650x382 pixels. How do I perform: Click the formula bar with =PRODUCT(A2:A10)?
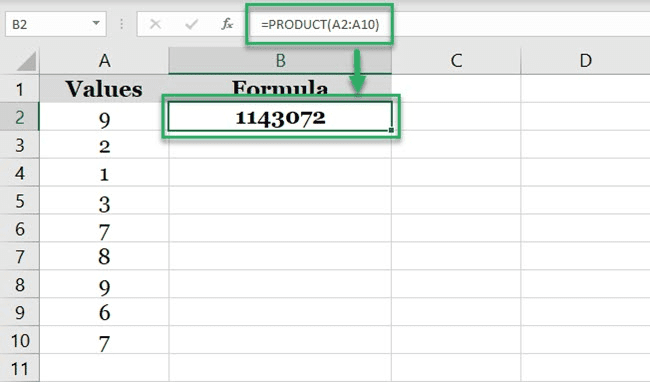pyautogui.click(x=448, y=24)
